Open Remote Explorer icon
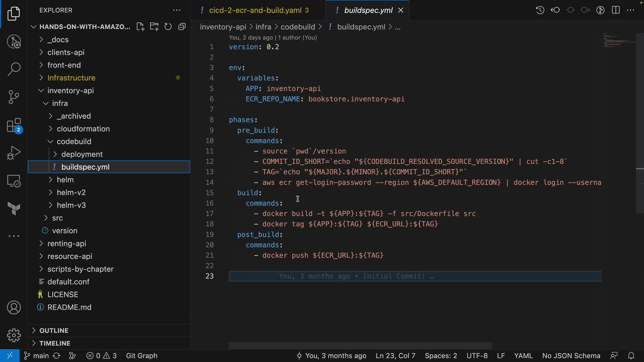Viewport: 644px width, 362px height. coord(14,181)
